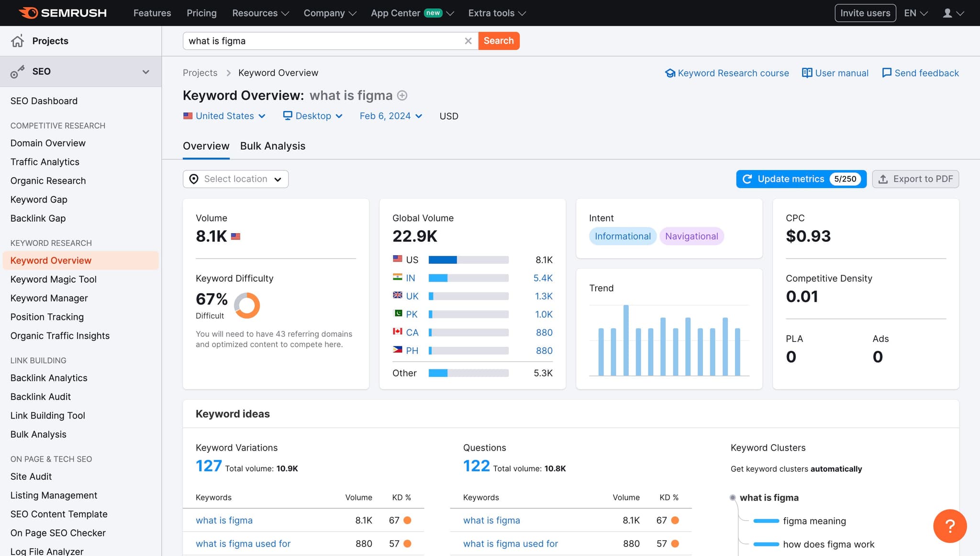The width and height of the screenshot is (980, 556).
Task: Open the United States country dropdown
Action: [224, 116]
